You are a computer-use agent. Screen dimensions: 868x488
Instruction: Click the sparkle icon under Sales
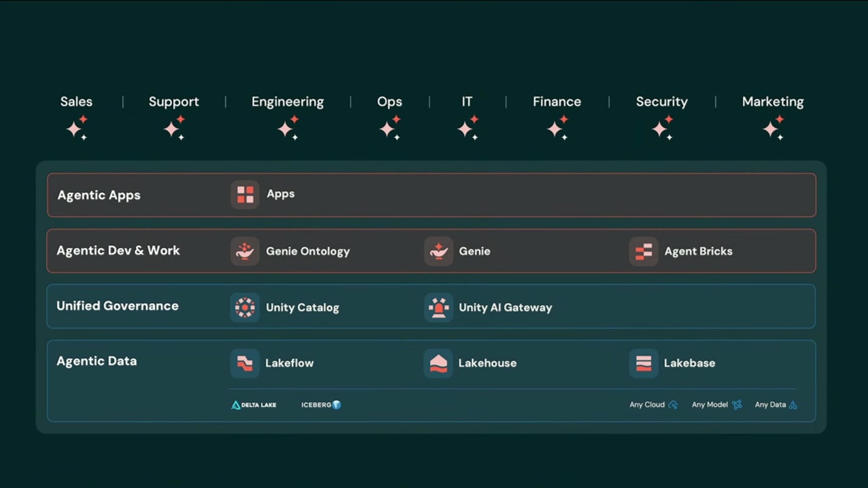tap(77, 127)
